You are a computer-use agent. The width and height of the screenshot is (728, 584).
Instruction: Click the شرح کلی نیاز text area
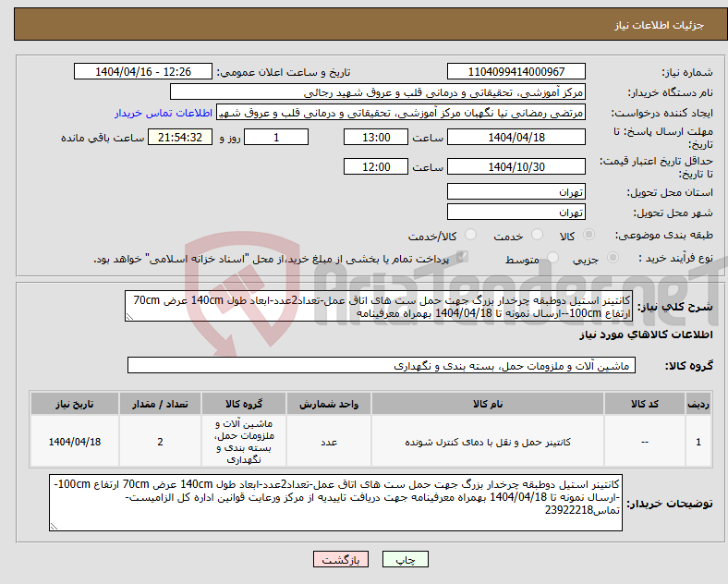[379, 306]
